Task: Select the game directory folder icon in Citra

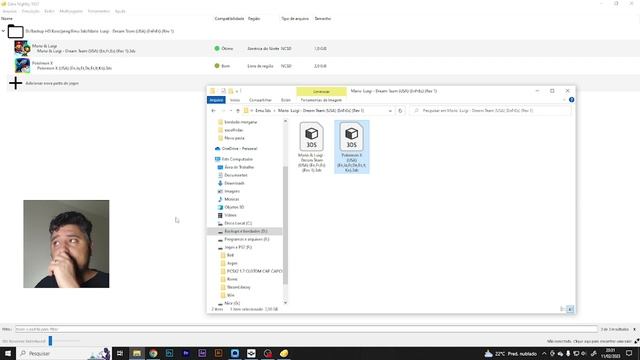Action: tap(16, 31)
